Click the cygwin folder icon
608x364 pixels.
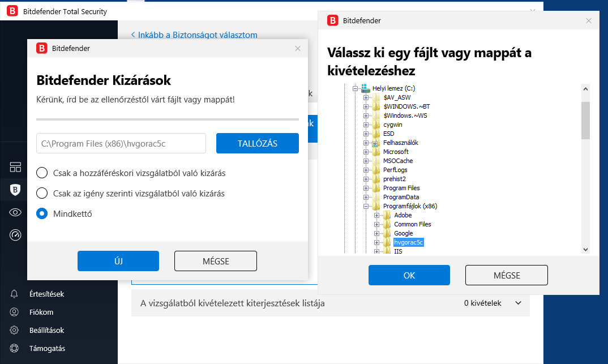tap(376, 125)
